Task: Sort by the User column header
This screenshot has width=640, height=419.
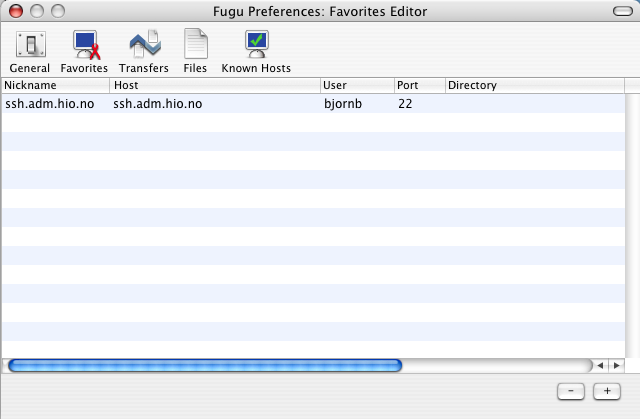Action: pyautogui.click(x=358, y=85)
